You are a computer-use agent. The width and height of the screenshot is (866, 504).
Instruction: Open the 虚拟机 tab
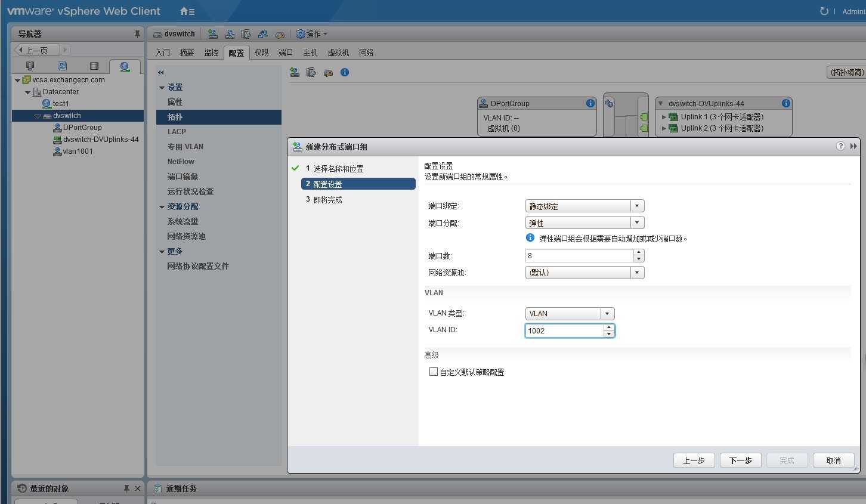338,52
